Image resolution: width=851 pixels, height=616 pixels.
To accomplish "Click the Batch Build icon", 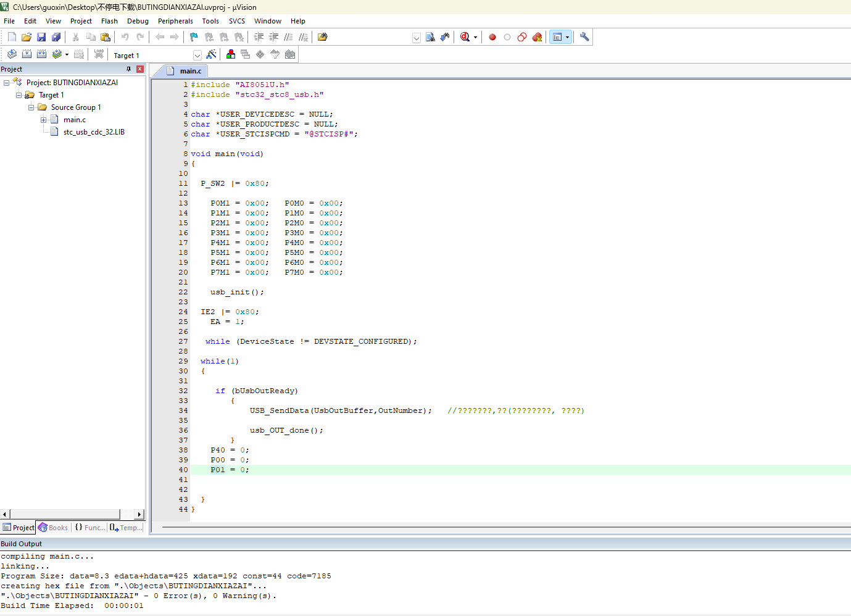I will pos(57,54).
